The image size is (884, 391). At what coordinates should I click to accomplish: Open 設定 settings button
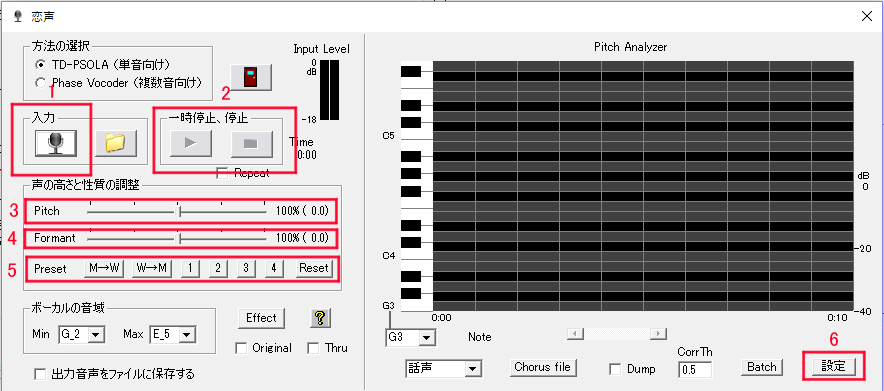(833, 366)
